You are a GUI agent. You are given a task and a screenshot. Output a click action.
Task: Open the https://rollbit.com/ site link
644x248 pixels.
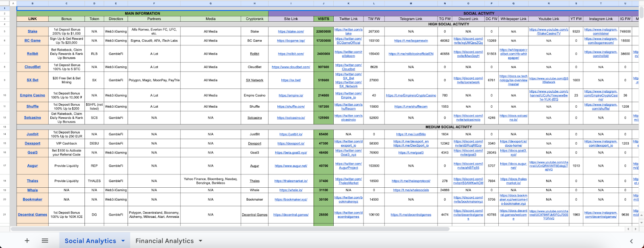[291, 54]
